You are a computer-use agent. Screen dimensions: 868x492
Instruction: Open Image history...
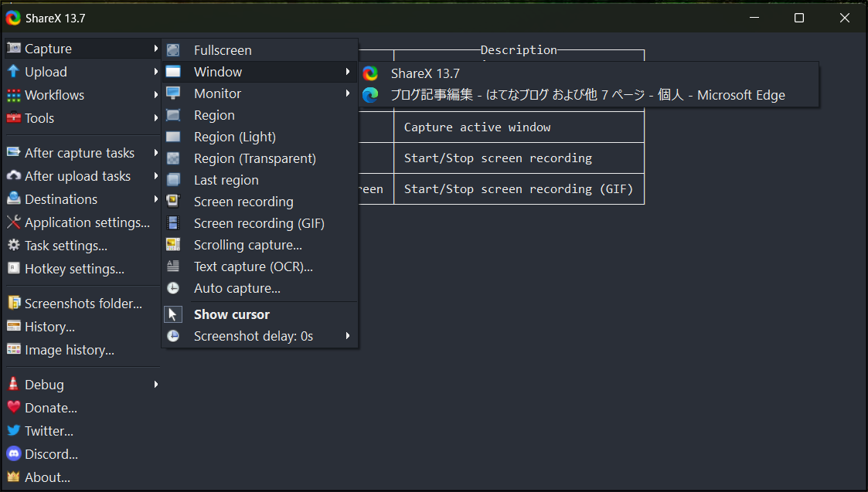tap(81, 350)
